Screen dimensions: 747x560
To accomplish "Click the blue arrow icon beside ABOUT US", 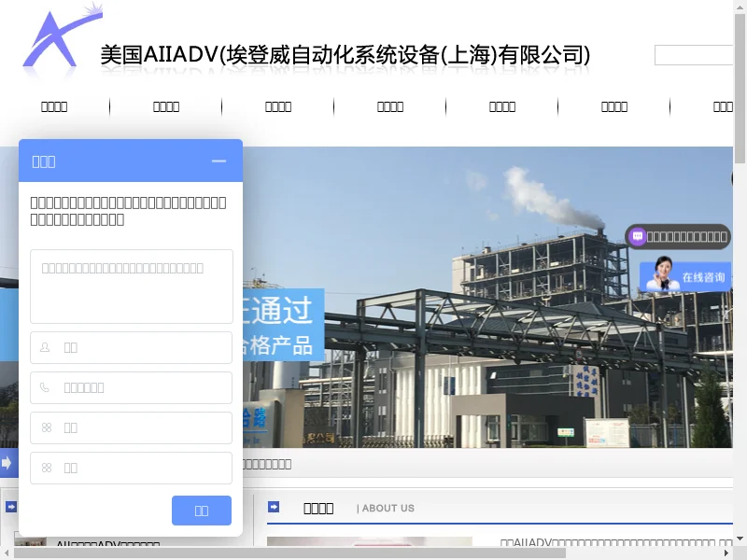I will (274, 507).
